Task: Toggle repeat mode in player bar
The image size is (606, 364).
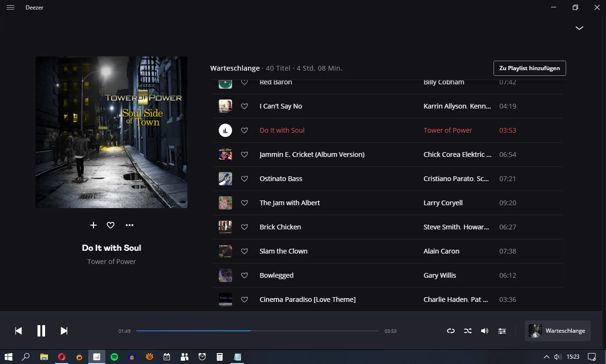Action: 451,331
